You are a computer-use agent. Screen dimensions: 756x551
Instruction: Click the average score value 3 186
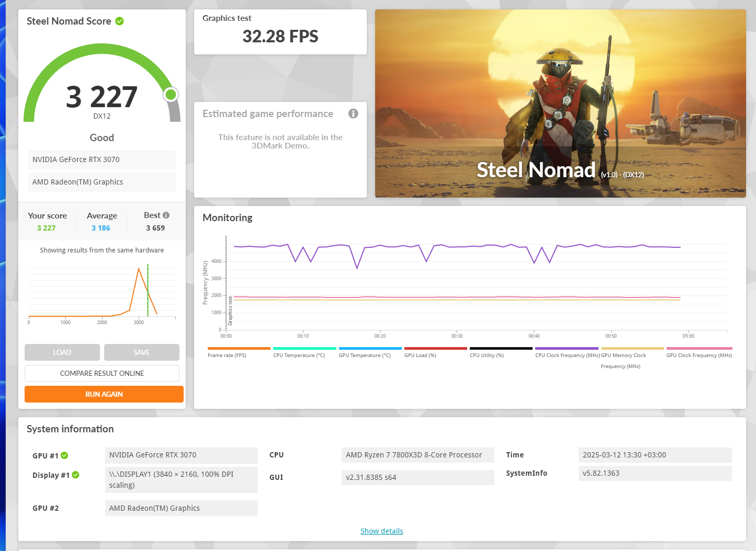pos(101,228)
